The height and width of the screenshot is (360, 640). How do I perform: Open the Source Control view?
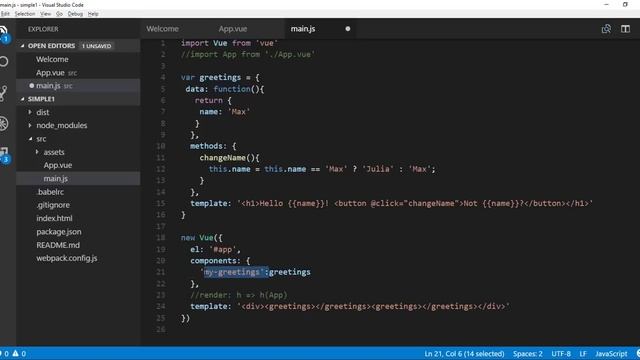click(4, 93)
